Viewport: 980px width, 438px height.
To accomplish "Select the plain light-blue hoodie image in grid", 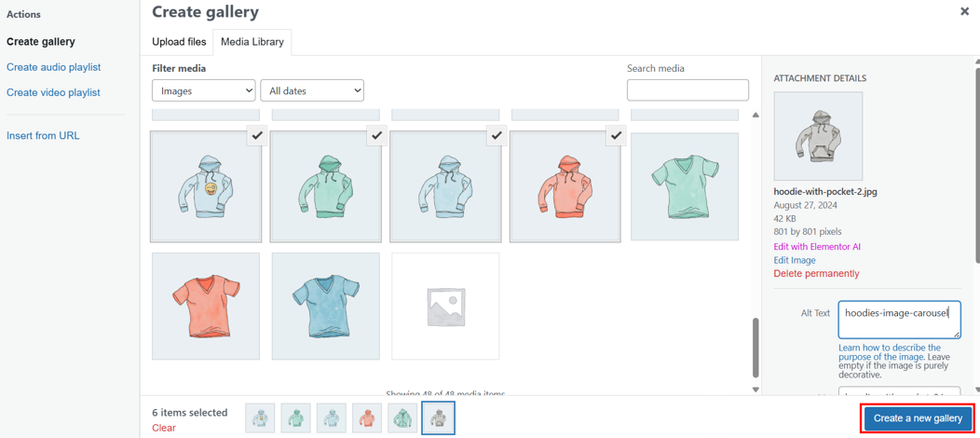I will (x=445, y=186).
